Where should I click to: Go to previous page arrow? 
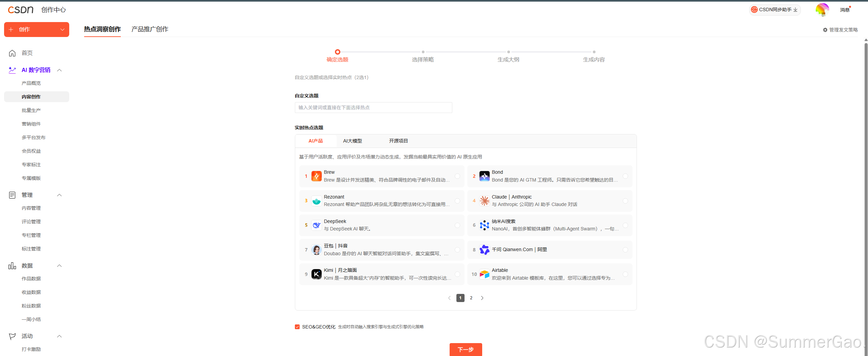point(449,298)
